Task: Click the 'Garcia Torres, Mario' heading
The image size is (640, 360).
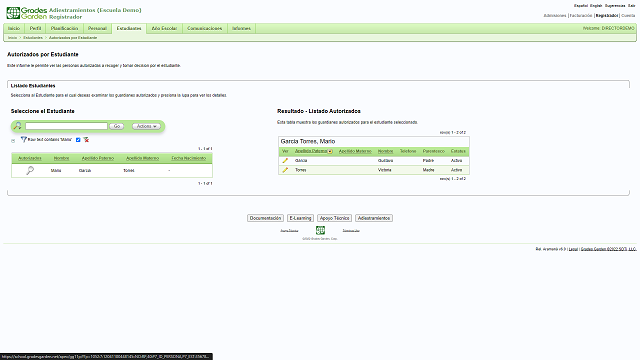Action: click(308, 141)
